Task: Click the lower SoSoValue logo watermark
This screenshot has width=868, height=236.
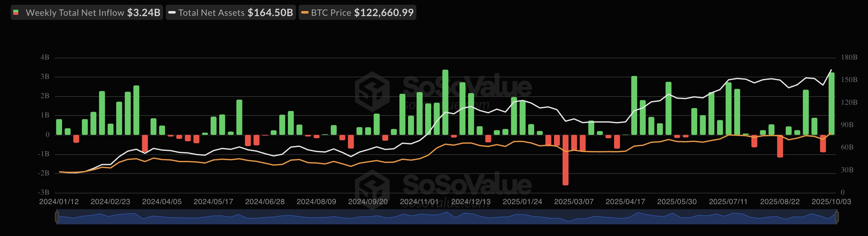Action: click(372, 188)
